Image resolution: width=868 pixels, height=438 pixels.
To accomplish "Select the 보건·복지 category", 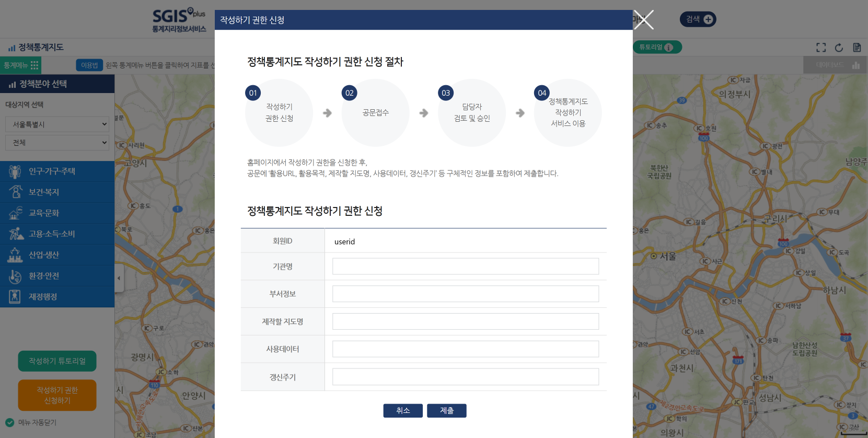I will pos(57,192).
